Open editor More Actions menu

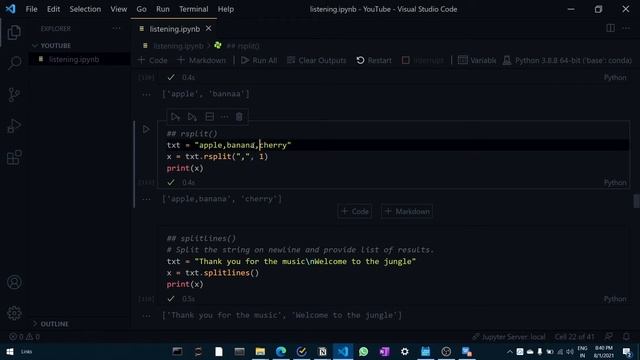tap(626, 28)
